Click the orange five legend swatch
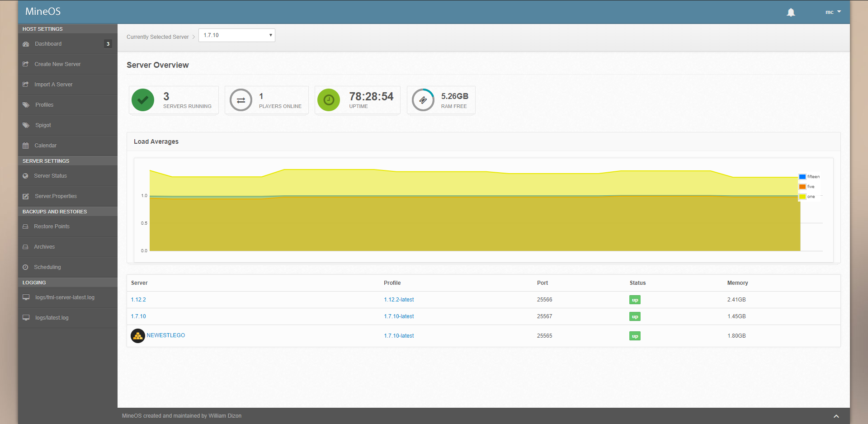The height and width of the screenshot is (424, 868). click(x=802, y=187)
